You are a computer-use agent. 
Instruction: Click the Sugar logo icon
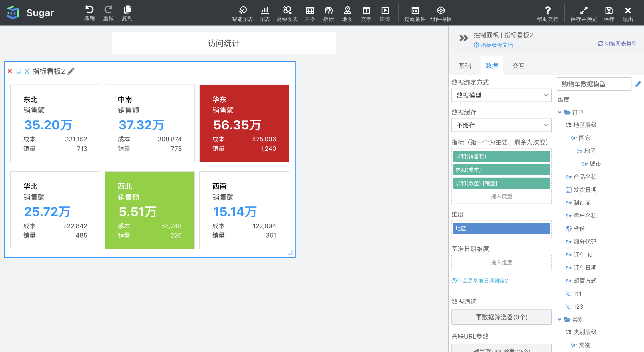coord(13,13)
